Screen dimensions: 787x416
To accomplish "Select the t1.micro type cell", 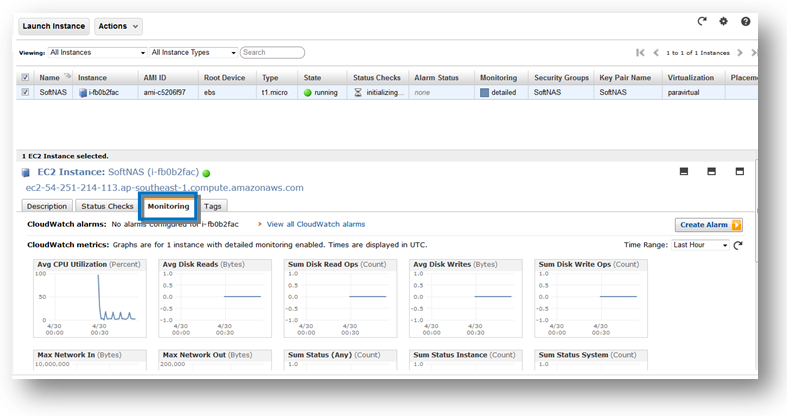I will tap(275, 92).
